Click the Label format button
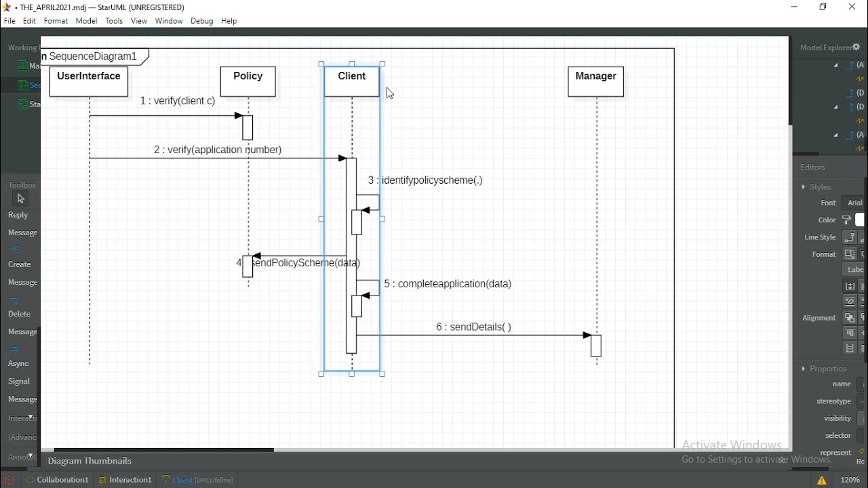This screenshot has width=868, height=488. pyautogui.click(x=854, y=270)
